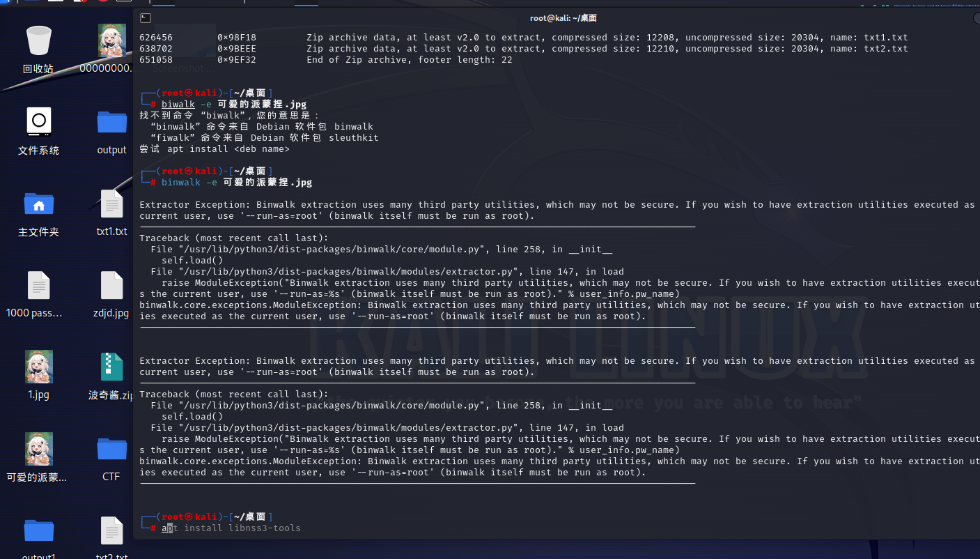Select the txt2.txt file icon
This screenshot has width=980, height=559.
point(111,530)
